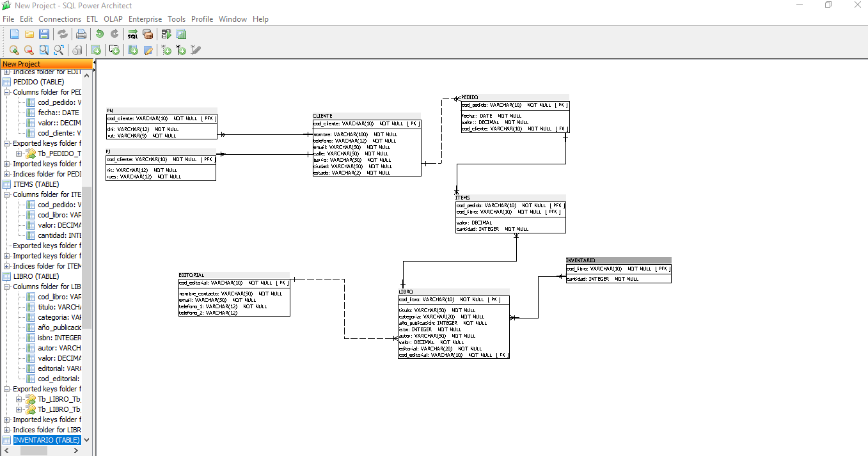Save the project using the floppy disk icon

click(x=44, y=35)
